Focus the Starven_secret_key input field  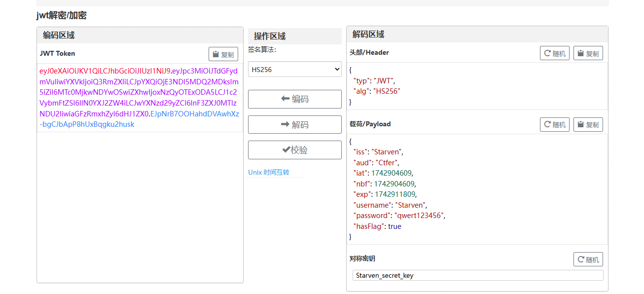pos(477,275)
